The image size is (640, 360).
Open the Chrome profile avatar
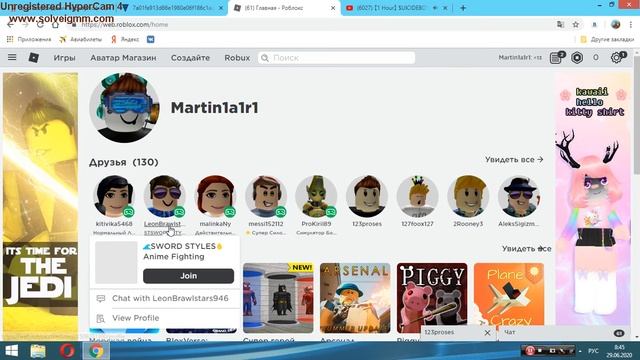pos(616,24)
